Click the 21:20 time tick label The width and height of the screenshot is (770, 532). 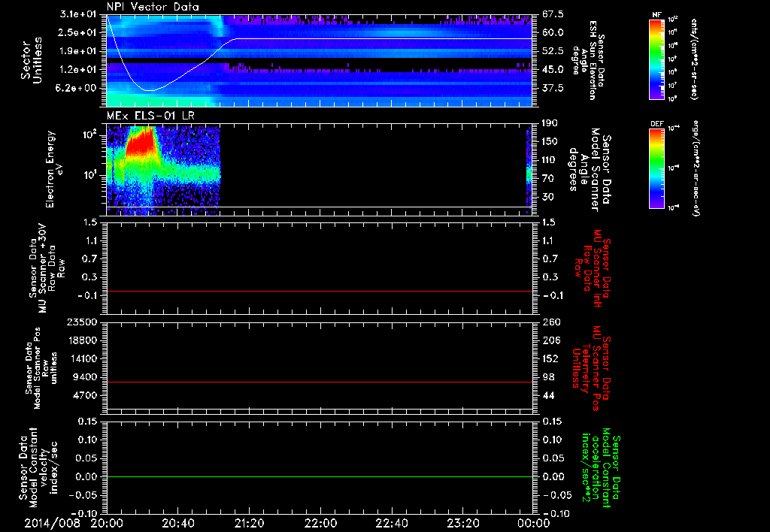click(249, 524)
